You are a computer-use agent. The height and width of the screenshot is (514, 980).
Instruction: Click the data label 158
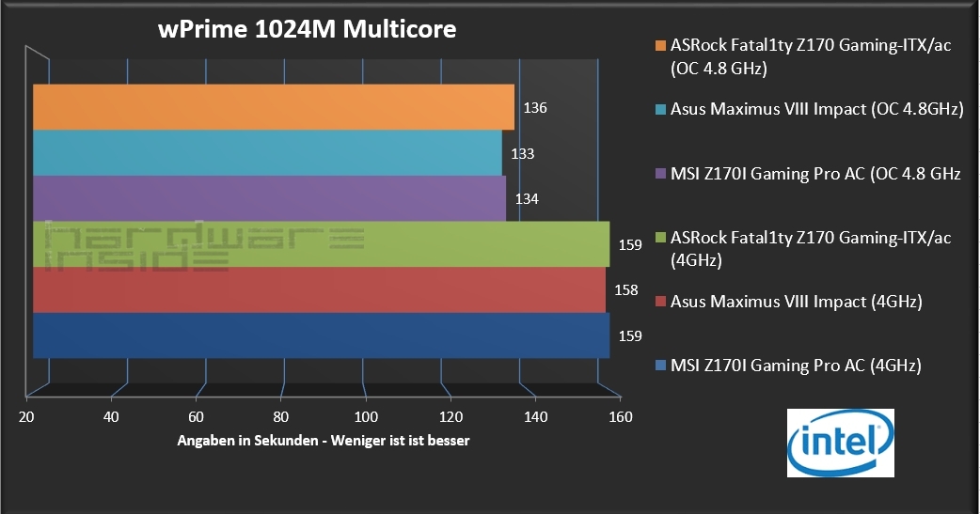(626, 290)
